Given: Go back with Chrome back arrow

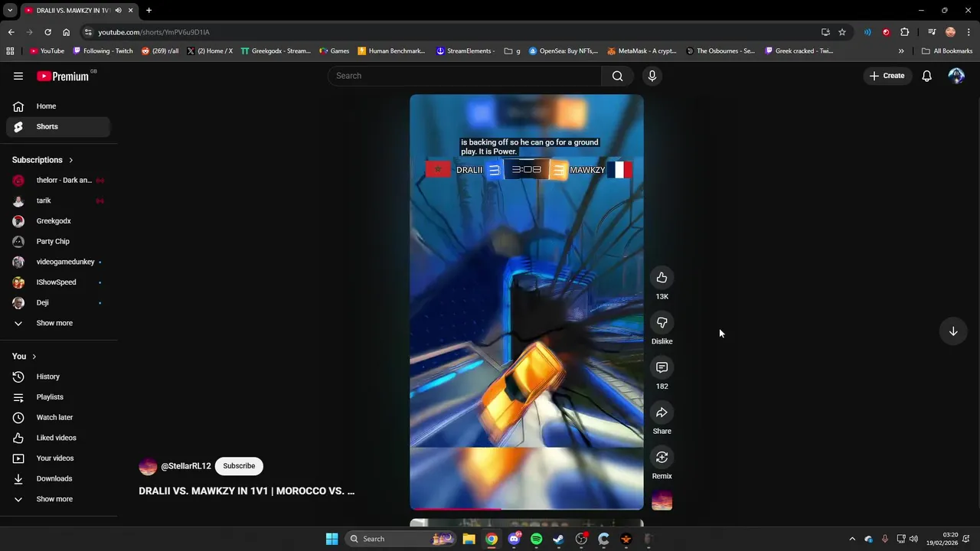Looking at the screenshot, I should 11,32.
